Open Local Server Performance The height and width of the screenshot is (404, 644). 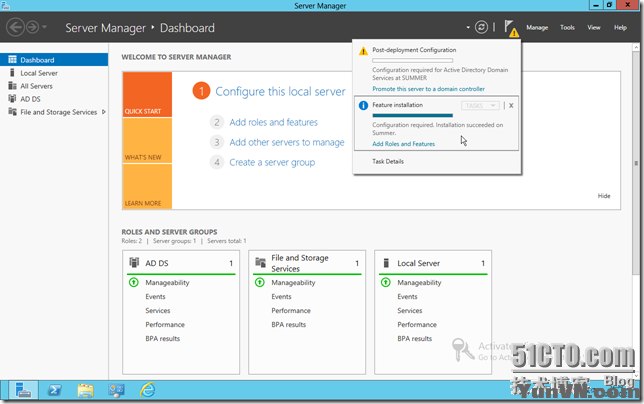tap(417, 324)
